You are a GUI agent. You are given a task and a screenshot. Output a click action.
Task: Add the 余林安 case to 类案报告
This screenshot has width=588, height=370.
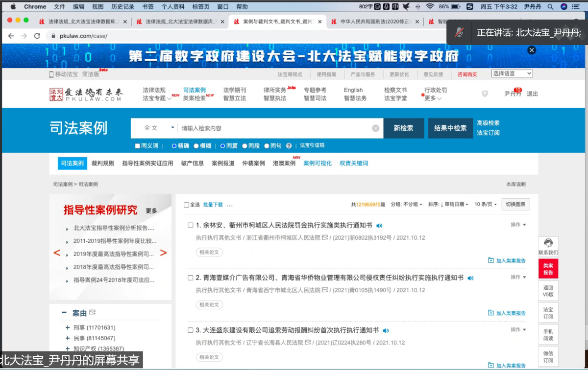click(x=507, y=260)
